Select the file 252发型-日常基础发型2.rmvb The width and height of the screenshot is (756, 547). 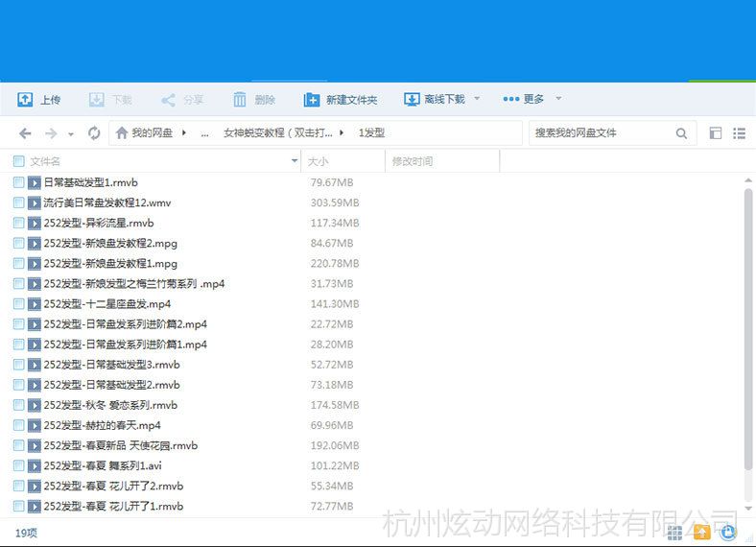pyautogui.click(x=112, y=385)
